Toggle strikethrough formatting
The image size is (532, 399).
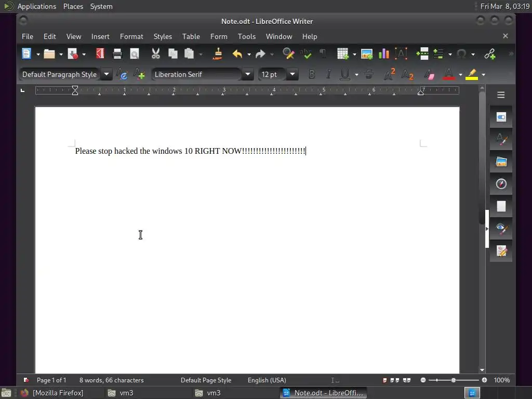pos(369,74)
